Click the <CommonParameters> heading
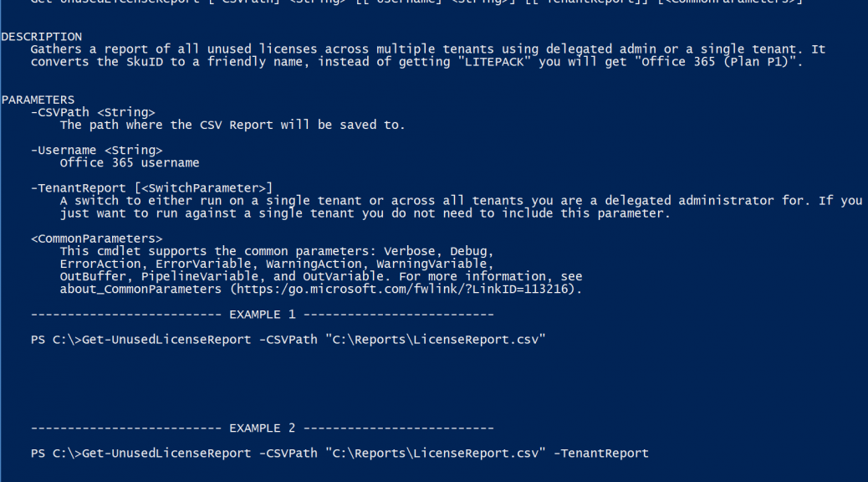The height and width of the screenshot is (482, 868). tap(97, 238)
